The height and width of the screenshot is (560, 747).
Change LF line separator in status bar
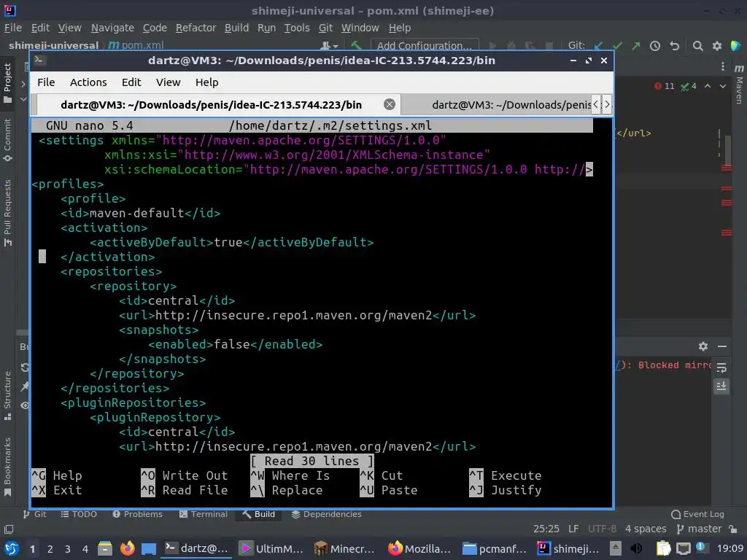(x=573, y=529)
